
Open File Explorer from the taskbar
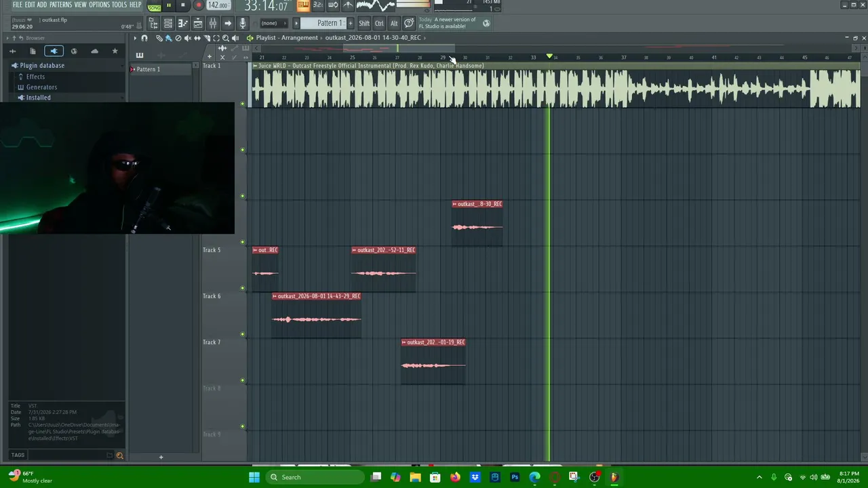pos(415,477)
